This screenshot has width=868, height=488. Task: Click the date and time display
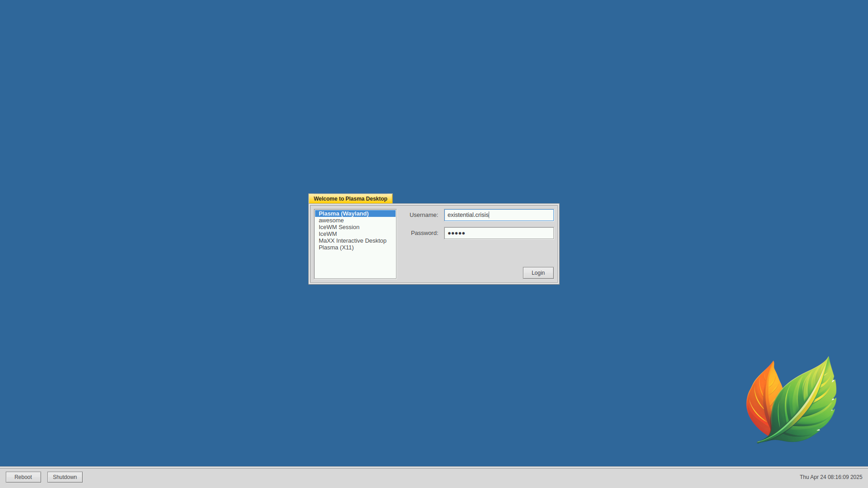[x=831, y=477]
